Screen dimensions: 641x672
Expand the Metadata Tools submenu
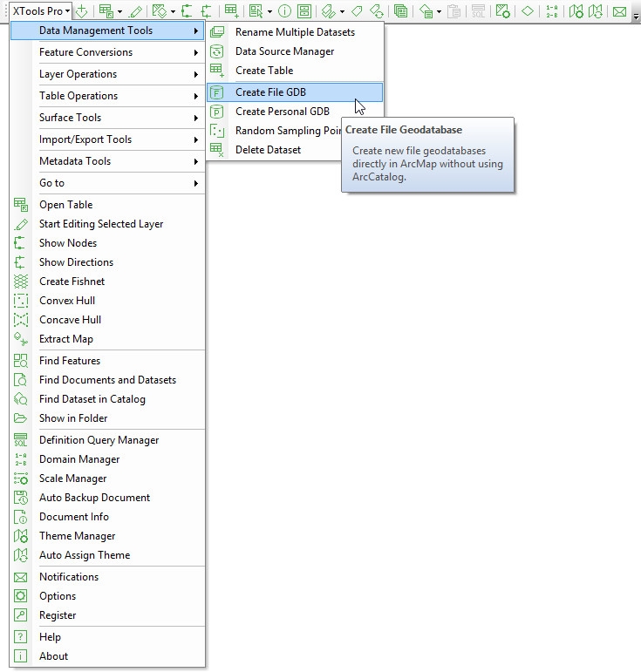coord(107,161)
